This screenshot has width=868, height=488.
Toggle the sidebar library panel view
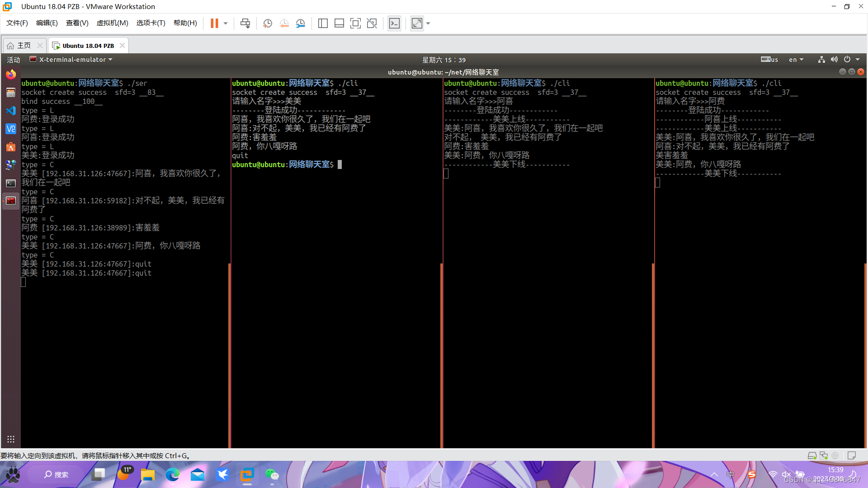[x=323, y=23]
